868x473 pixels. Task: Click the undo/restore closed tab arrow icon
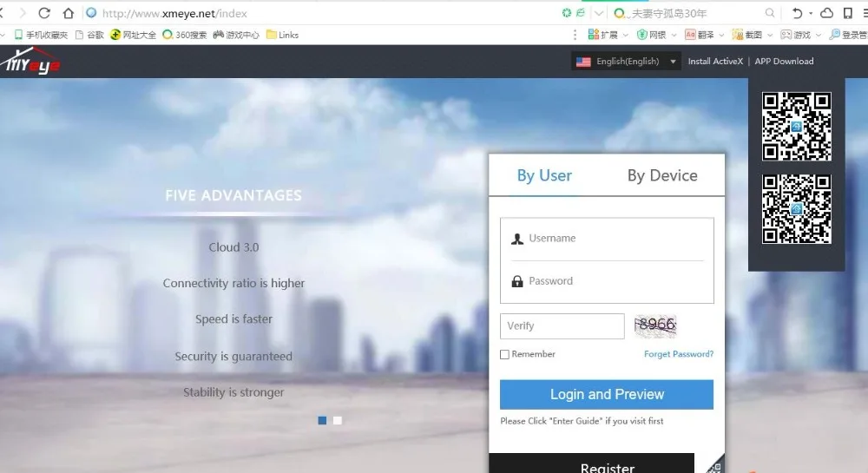pos(797,13)
